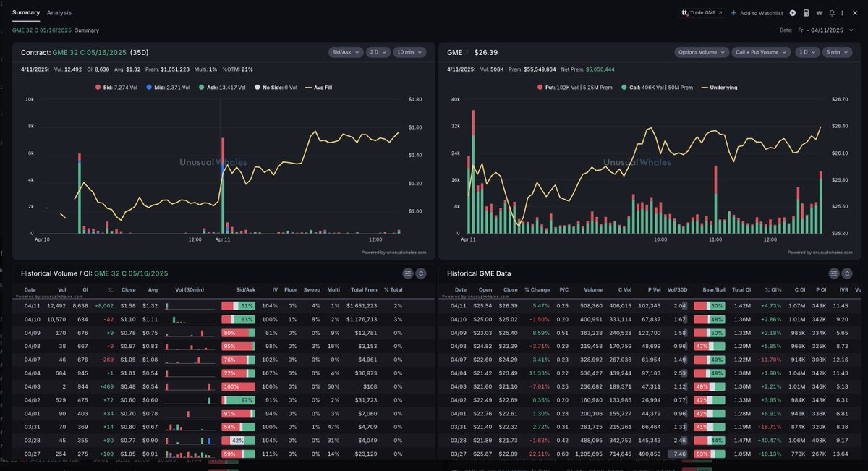Sort by IV column header
Screen dimensions: 868x471
click(x=275, y=289)
